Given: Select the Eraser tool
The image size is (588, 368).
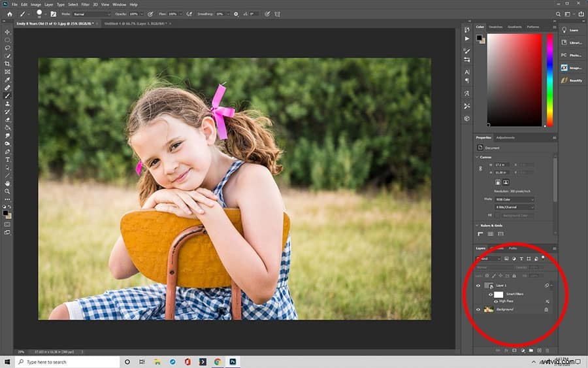Looking at the screenshot, I should 7,120.
